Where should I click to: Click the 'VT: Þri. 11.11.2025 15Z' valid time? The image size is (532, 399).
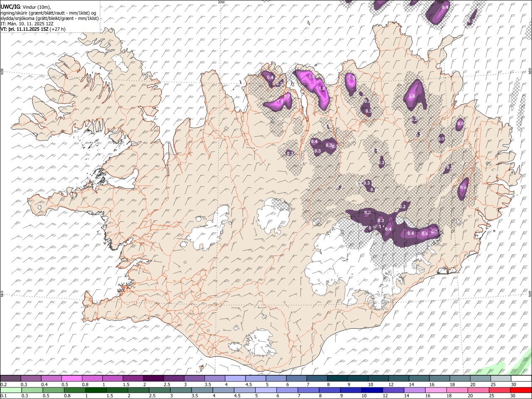25,29
